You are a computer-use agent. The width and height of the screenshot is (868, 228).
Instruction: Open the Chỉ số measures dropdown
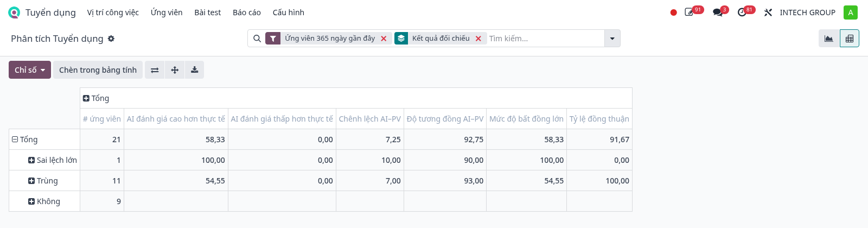point(30,70)
